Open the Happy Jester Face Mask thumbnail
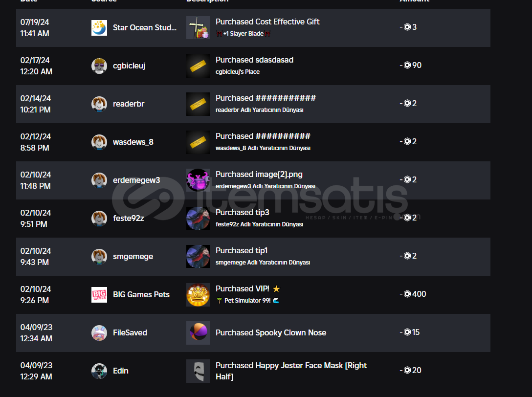This screenshot has height=397, width=532. (198, 371)
